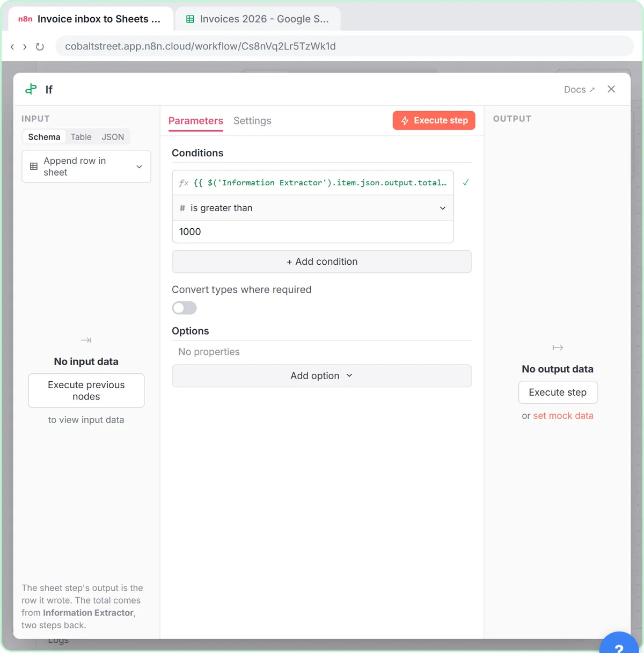Click the No output data text
Image resolution: width=644 pixels, height=653 pixels.
tap(558, 369)
